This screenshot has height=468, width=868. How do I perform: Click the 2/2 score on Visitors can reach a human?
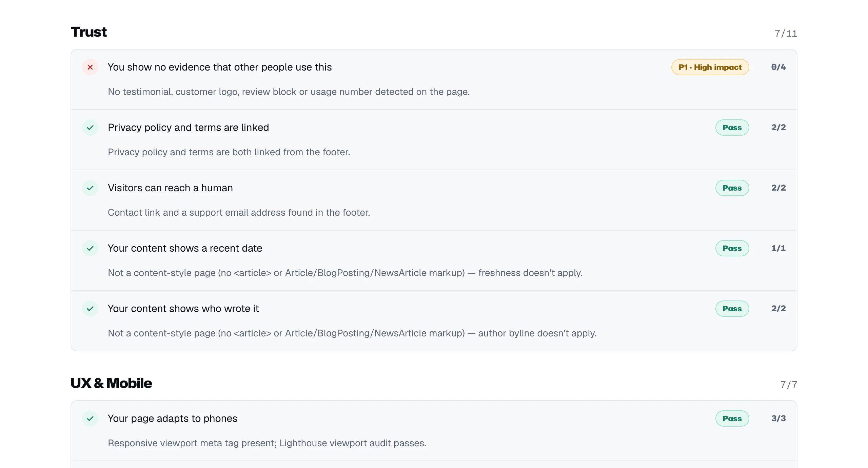(x=778, y=188)
